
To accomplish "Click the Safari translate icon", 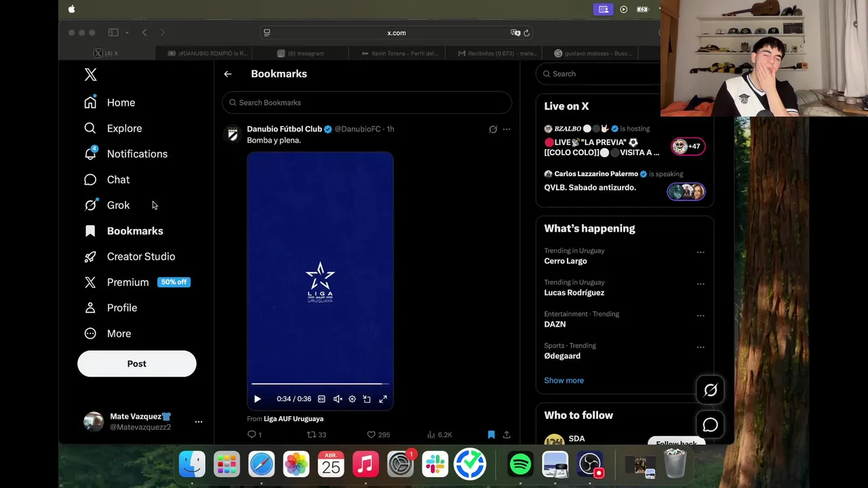I will (515, 33).
